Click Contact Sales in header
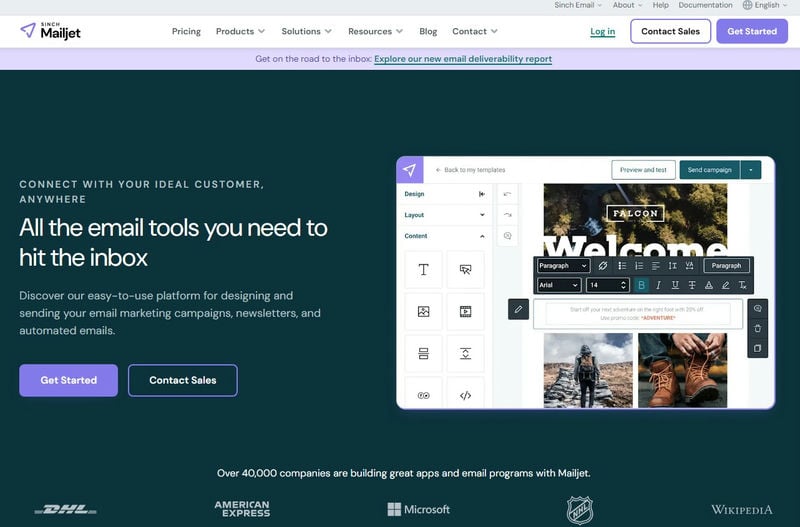Viewport: 800px width, 527px height. [x=670, y=31]
